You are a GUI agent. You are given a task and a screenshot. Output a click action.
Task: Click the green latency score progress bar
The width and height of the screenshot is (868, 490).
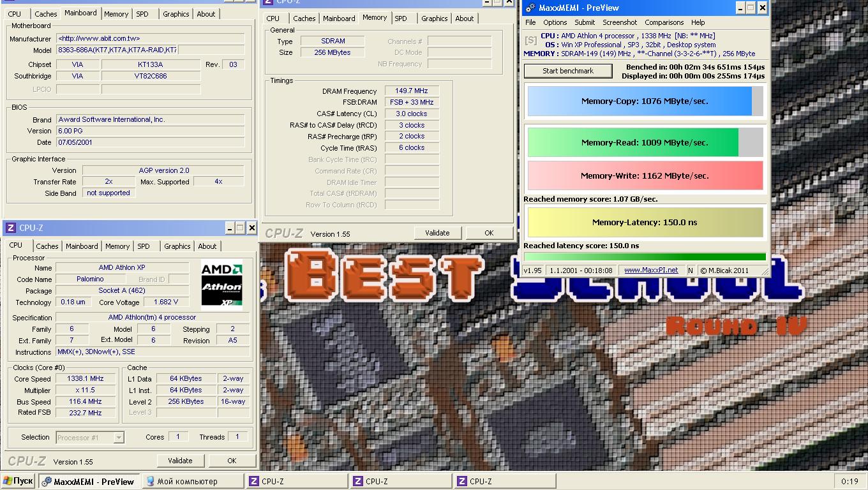click(645, 257)
